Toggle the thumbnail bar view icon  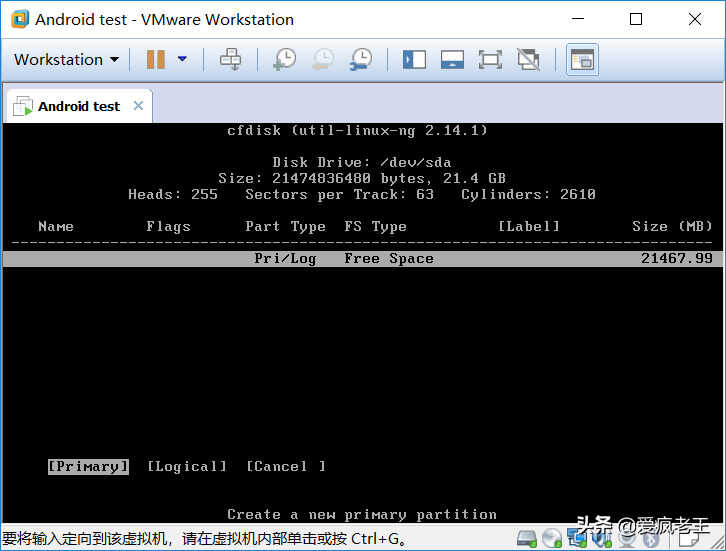pyautogui.click(x=452, y=60)
